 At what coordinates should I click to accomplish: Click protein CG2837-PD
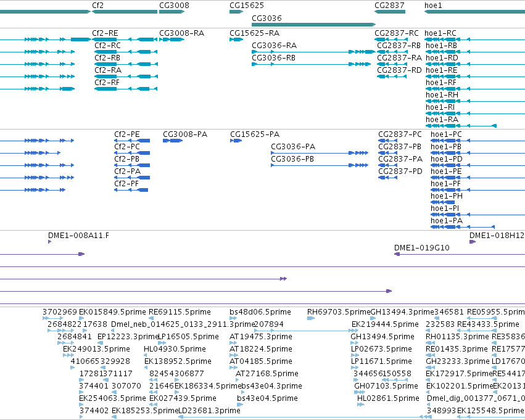(400, 171)
